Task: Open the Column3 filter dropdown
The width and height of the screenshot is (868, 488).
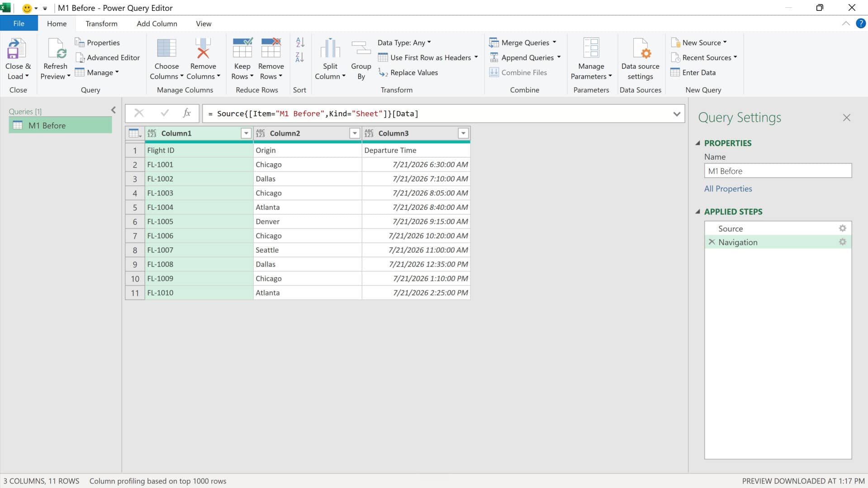Action: pyautogui.click(x=463, y=133)
